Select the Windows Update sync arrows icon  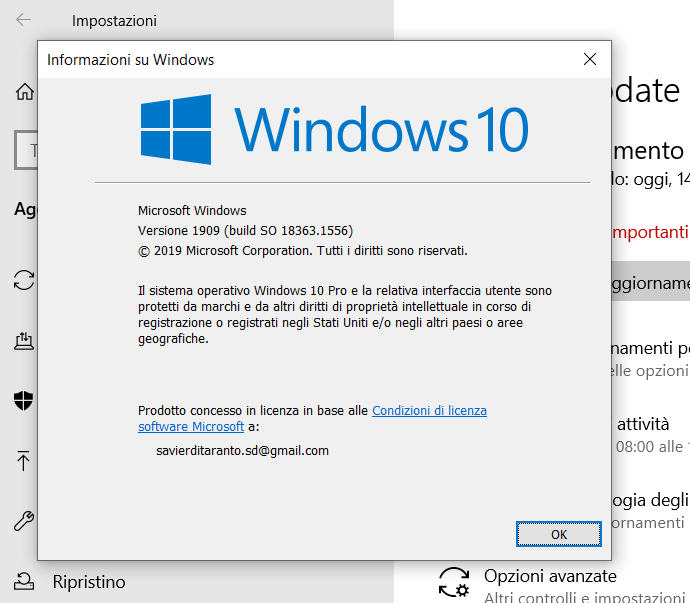pyautogui.click(x=24, y=280)
